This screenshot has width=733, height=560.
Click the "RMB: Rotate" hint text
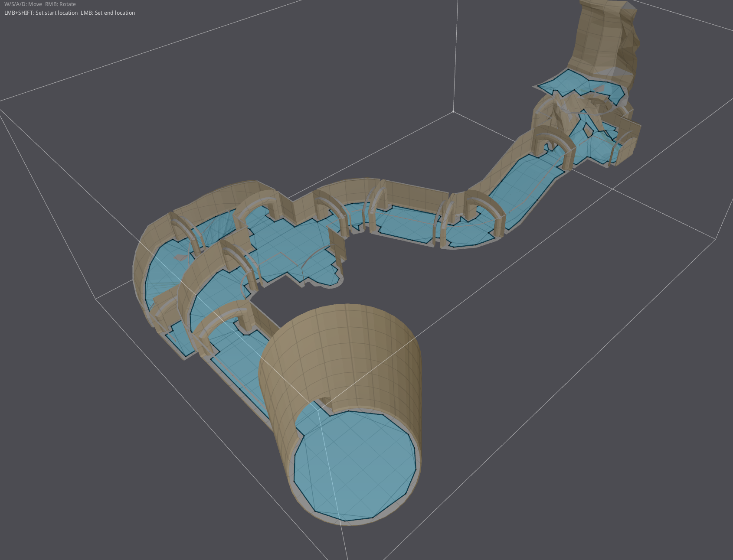point(60,4)
